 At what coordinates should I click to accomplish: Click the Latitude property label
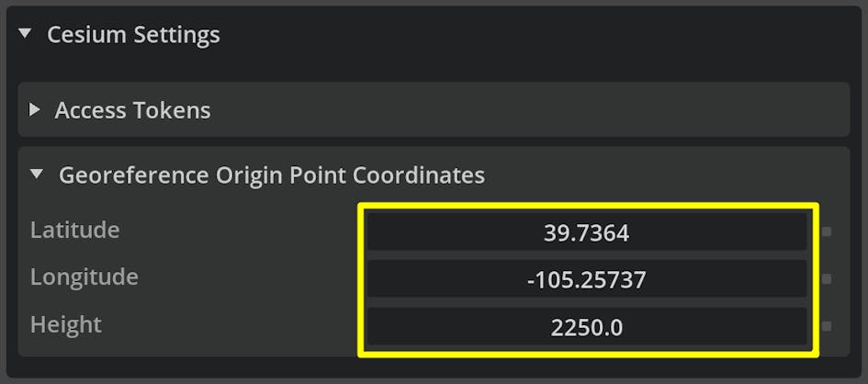(x=74, y=230)
